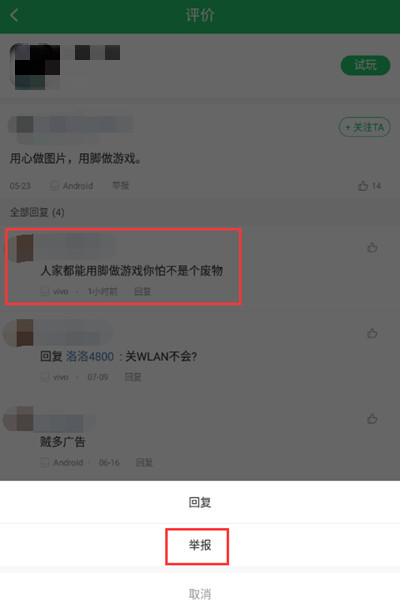
Task: Tap the back arrow in the header
Action: pyautogui.click(x=15, y=15)
